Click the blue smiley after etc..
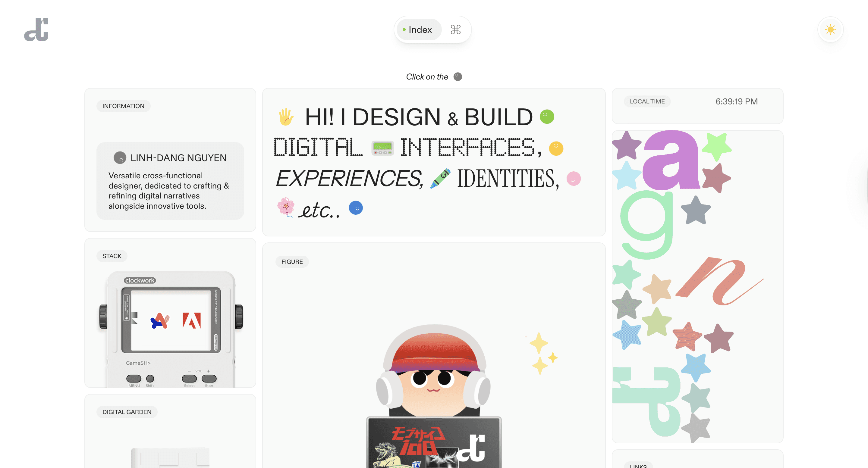The height and width of the screenshot is (468, 868). [x=356, y=208]
